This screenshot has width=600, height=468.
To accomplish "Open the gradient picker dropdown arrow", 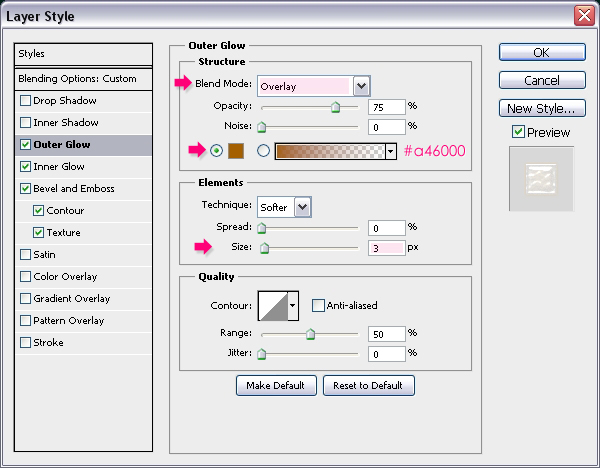I will click(x=391, y=151).
